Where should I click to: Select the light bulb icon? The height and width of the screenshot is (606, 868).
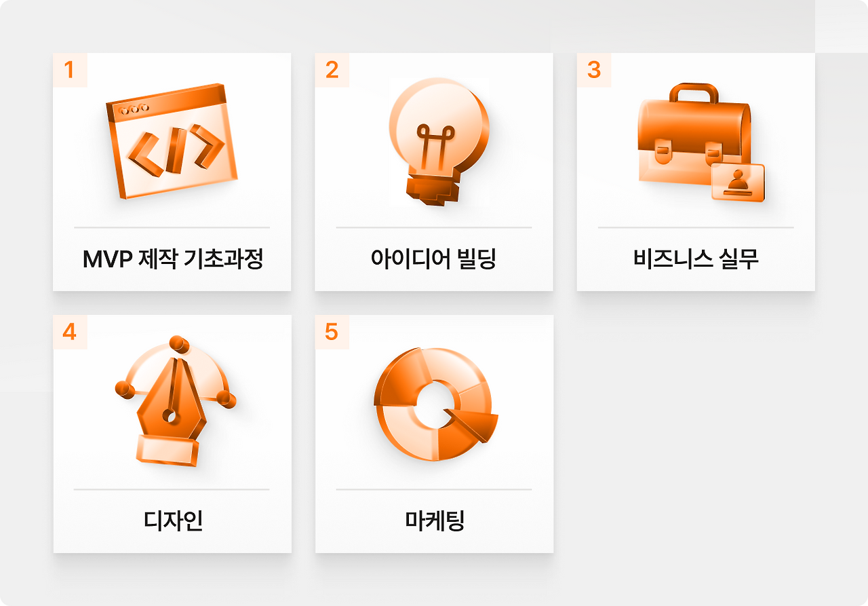pos(439,141)
